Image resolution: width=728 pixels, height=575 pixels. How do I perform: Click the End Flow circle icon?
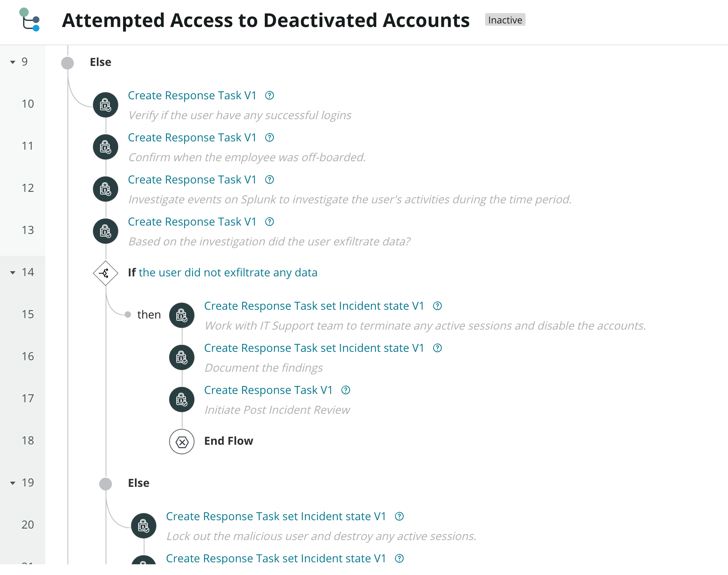(x=182, y=442)
